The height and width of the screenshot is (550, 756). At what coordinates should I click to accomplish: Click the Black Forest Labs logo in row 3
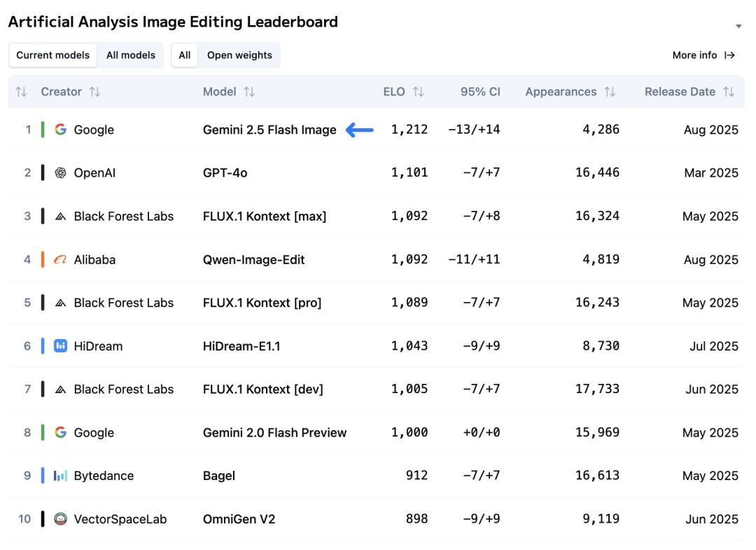coord(60,216)
